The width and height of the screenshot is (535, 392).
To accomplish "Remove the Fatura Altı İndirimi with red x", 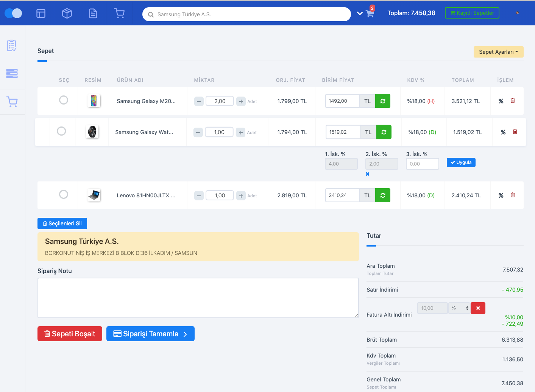I will [478, 308].
